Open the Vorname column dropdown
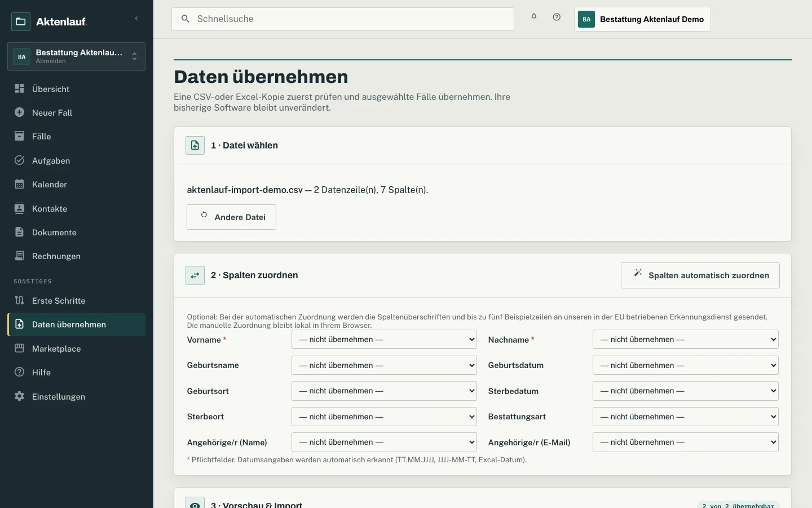The width and height of the screenshot is (812, 508). point(384,339)
